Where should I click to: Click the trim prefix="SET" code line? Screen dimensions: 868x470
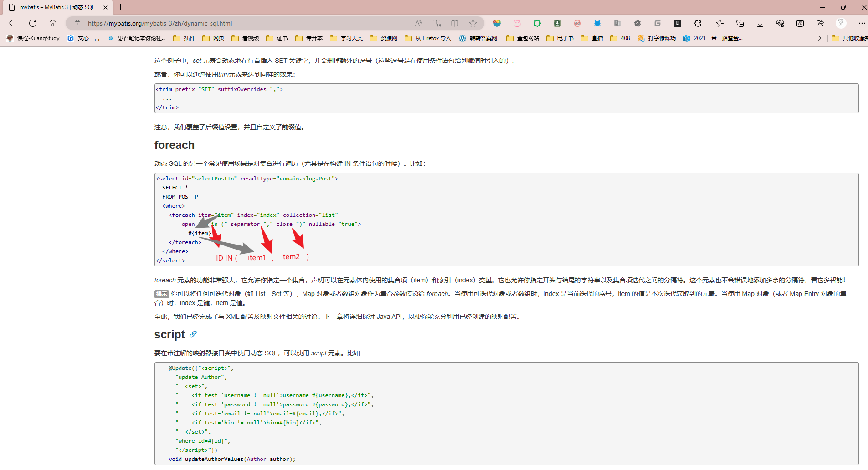[219, 89]
